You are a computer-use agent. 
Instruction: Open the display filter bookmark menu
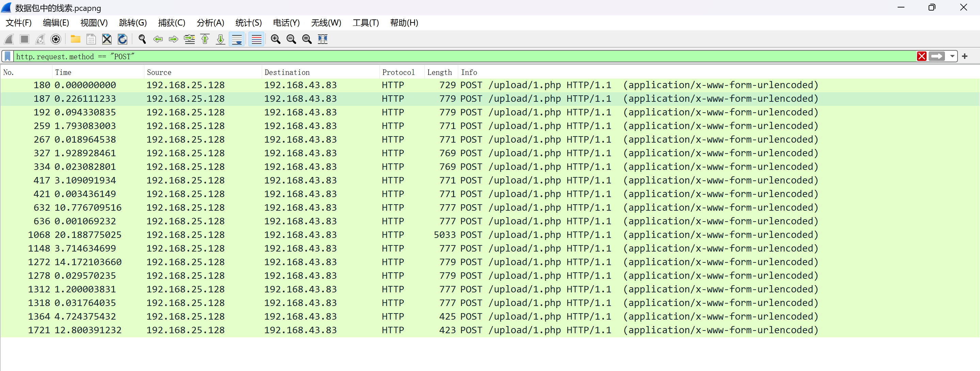7,57
